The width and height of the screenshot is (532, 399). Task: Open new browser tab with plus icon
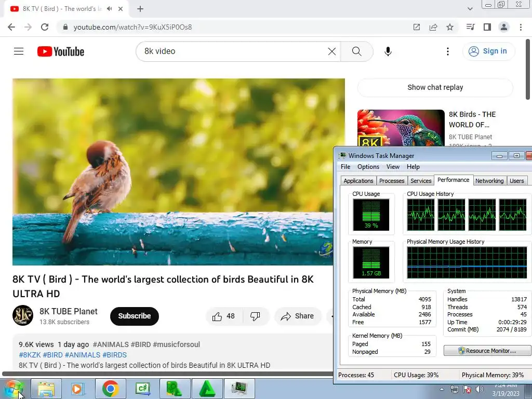pyautogui.click(x=140, y=9)
